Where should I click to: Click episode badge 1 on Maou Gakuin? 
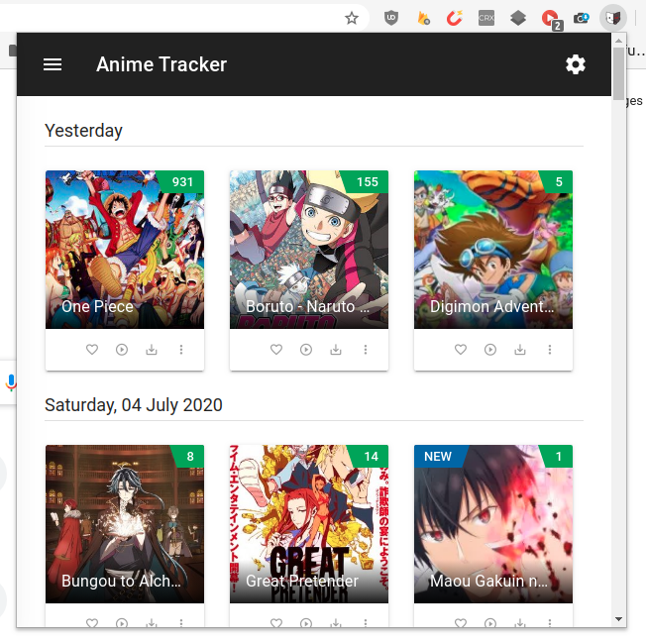558,456
